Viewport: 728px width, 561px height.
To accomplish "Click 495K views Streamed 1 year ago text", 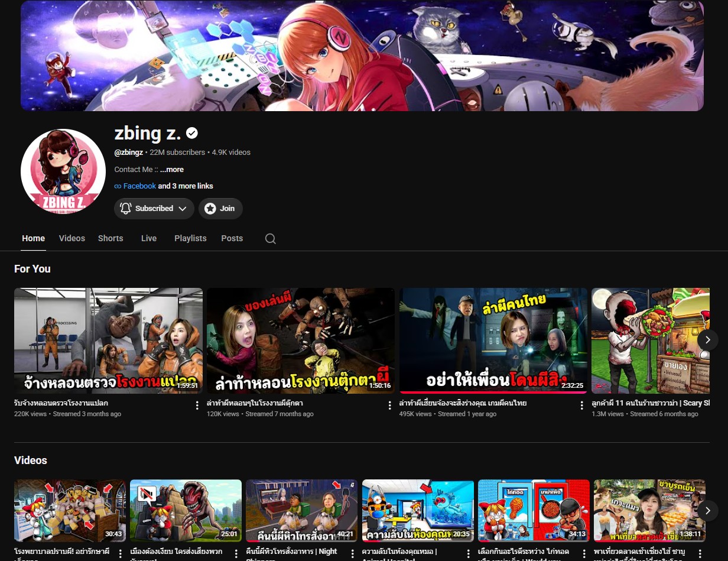I will [448, 414].
